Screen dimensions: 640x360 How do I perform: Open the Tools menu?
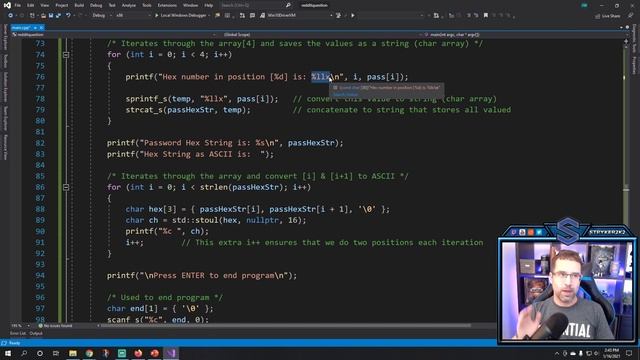click(x=147, y=5)
